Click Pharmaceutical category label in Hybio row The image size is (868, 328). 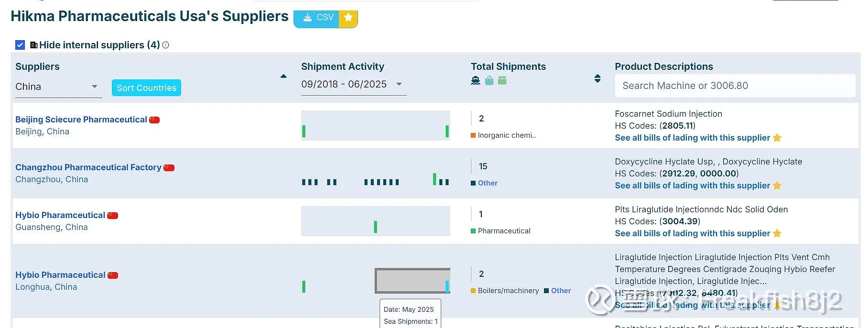(x=504, y=231)
